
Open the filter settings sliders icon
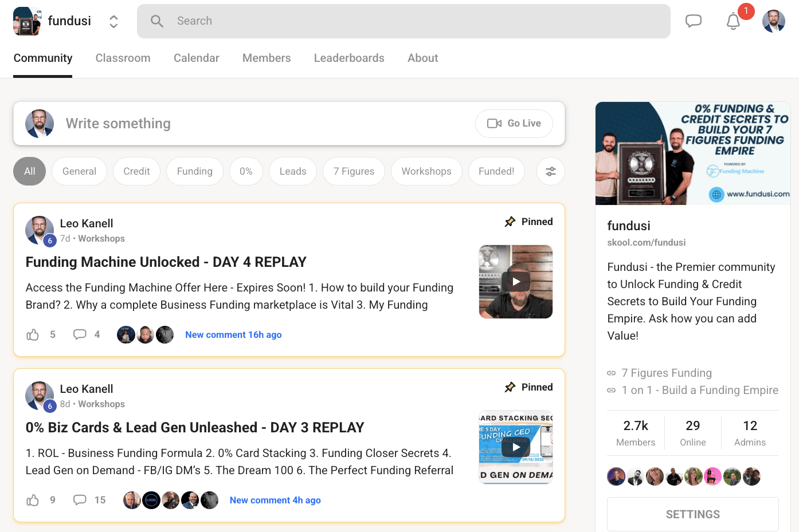click(550, 171)
